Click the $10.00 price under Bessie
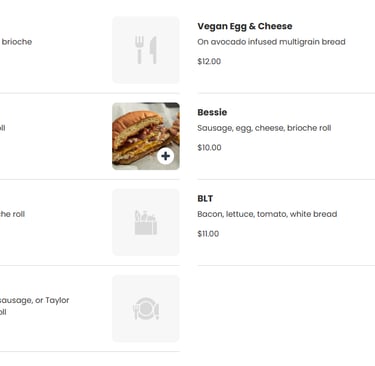375x366 pixels. tap(209, 148)
